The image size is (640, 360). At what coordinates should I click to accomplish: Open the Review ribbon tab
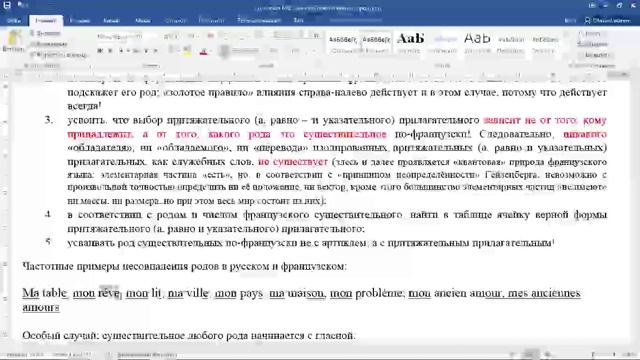[259, 20]
